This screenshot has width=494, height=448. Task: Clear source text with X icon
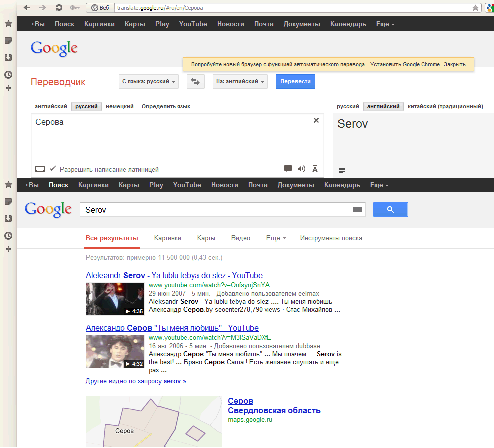point(316,120)
